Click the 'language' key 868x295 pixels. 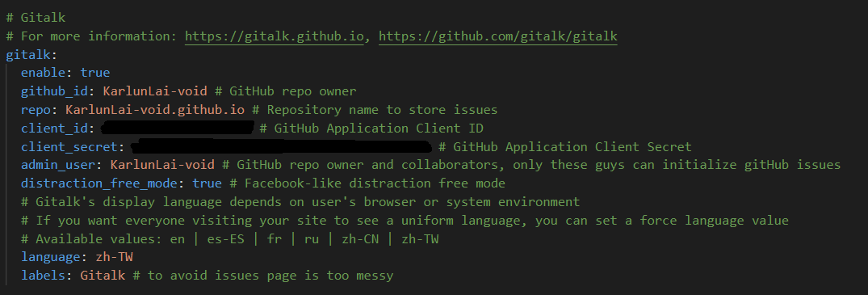tap(50, 257)
